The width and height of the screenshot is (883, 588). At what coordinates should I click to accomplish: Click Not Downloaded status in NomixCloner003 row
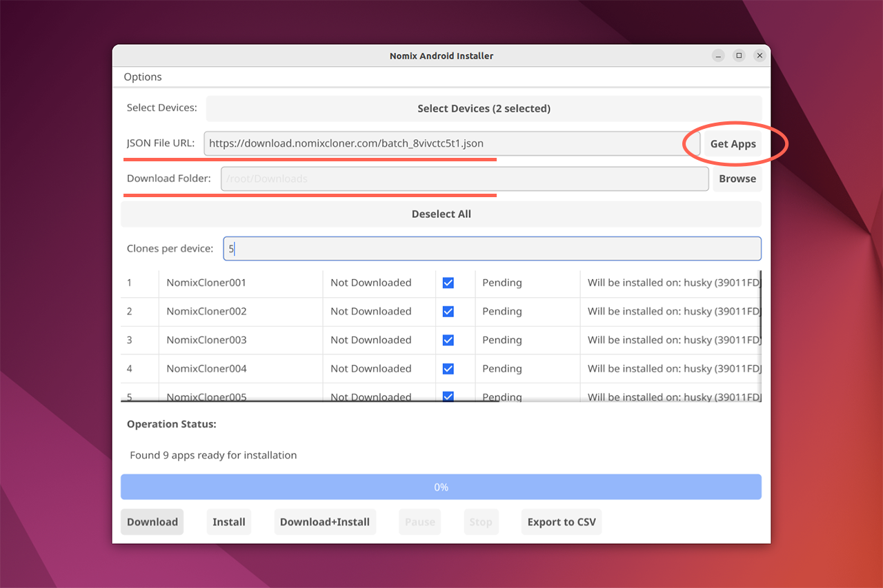pos(371,340)
